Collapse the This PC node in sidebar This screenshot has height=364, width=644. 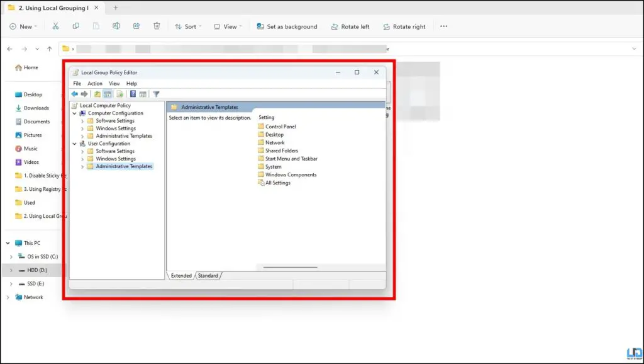pyautogui.click(x=8, y=243)
